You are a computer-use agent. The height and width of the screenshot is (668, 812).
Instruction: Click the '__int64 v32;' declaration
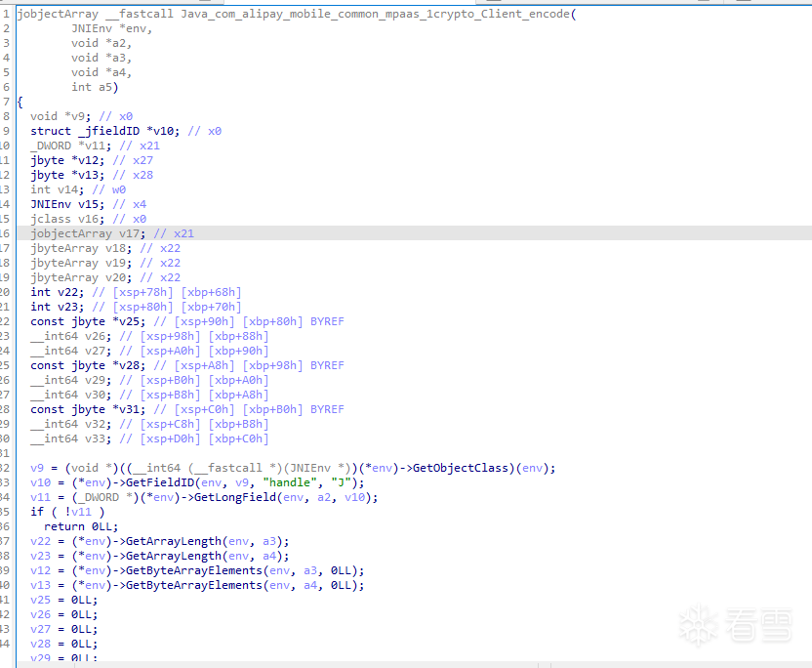click(71, 424)
